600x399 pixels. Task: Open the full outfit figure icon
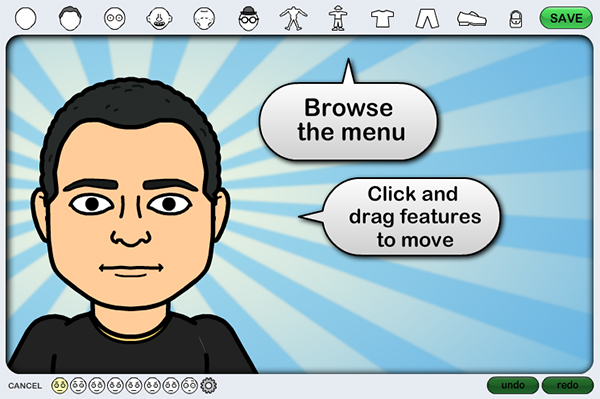tap(338, 18)
